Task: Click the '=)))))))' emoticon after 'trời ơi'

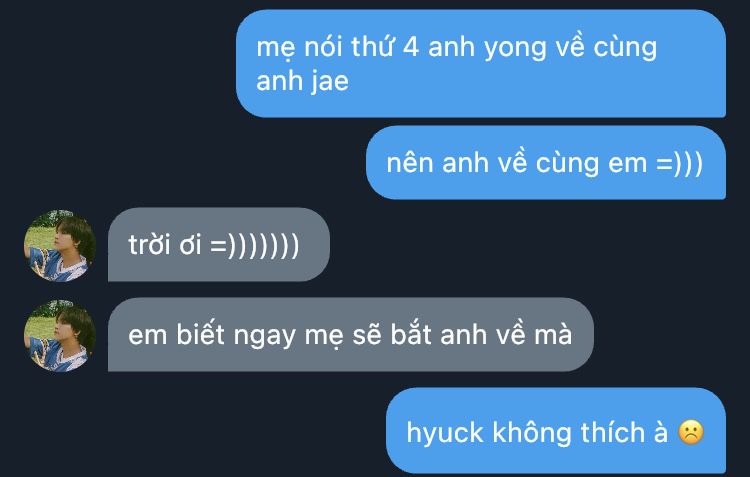Action: 254,245
